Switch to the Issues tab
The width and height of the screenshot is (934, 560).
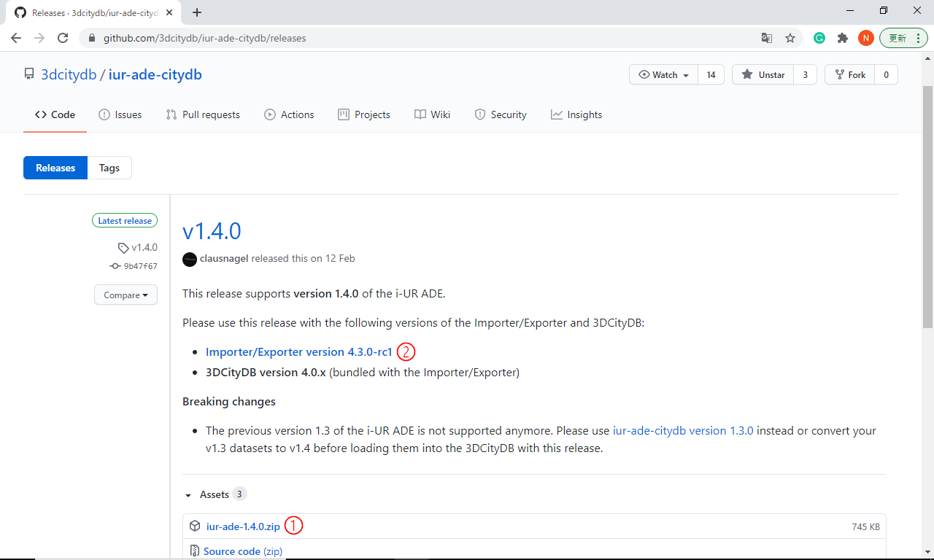pyautogui.click(x=120, y=114)
